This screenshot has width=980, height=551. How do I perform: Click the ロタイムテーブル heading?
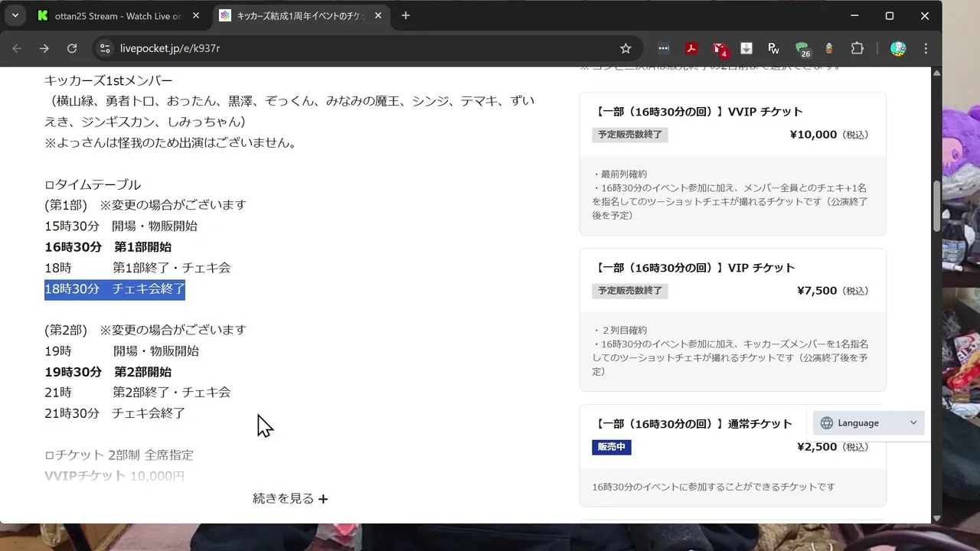(93, 184)
